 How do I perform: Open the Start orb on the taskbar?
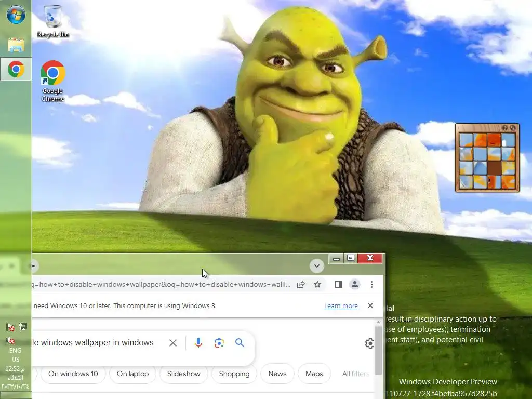(x=16, y=15)
